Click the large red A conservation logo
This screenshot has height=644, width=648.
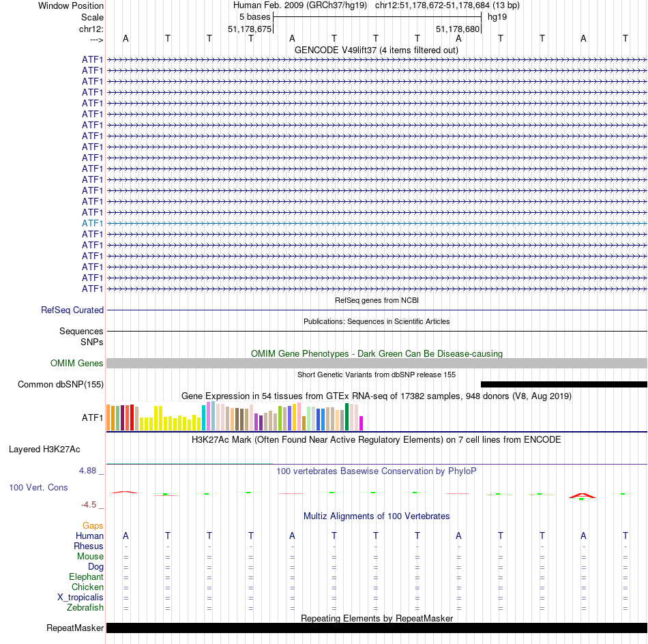click(582, 495)
